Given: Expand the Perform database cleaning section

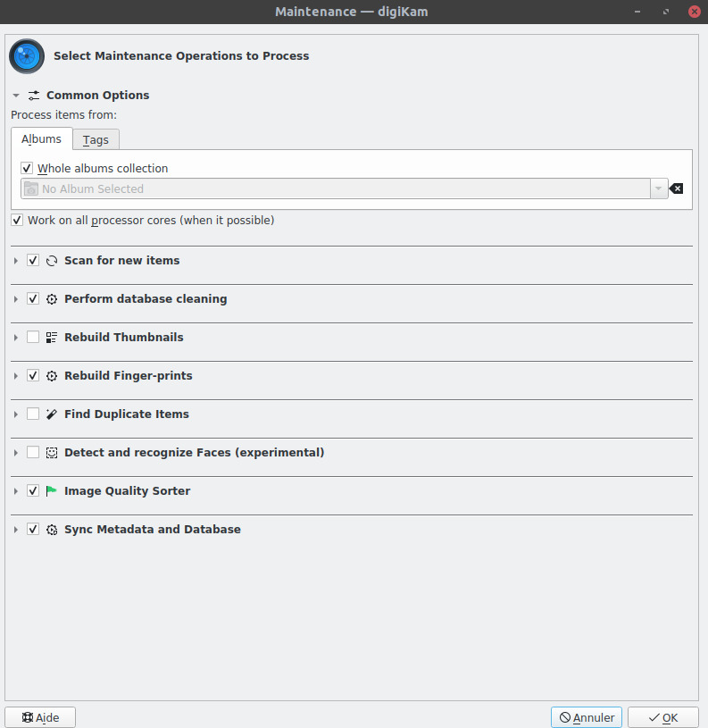Looking at the screenshot, I should [x=16, y=299].
